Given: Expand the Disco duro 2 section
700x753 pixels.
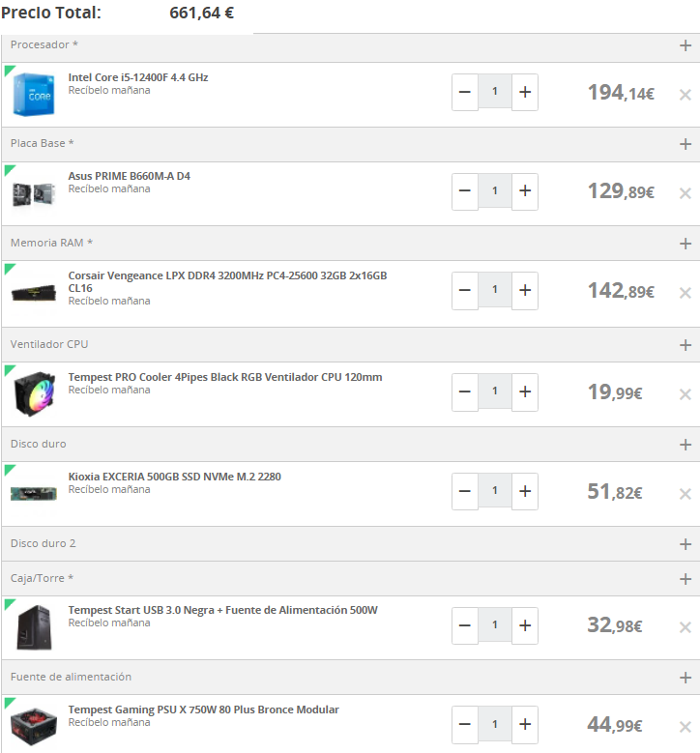Looking at the screenshot, I should 685,544.
